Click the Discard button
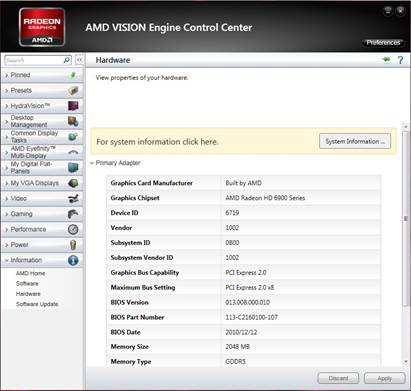The height and width of the screenshot is (391, 411). coord(338,378)
